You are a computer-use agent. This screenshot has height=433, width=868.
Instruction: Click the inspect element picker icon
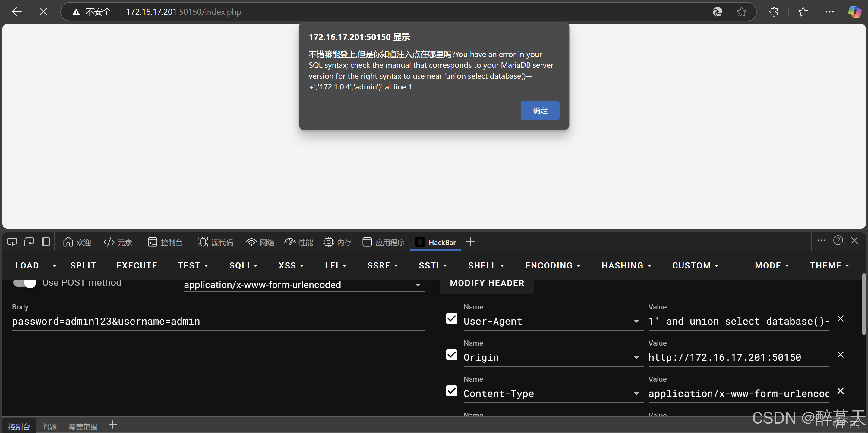point(12,242)
